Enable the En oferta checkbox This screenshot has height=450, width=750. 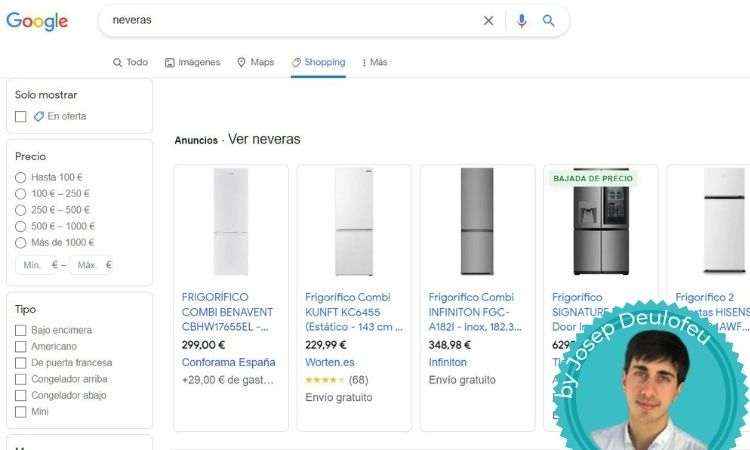pos(21,117)
